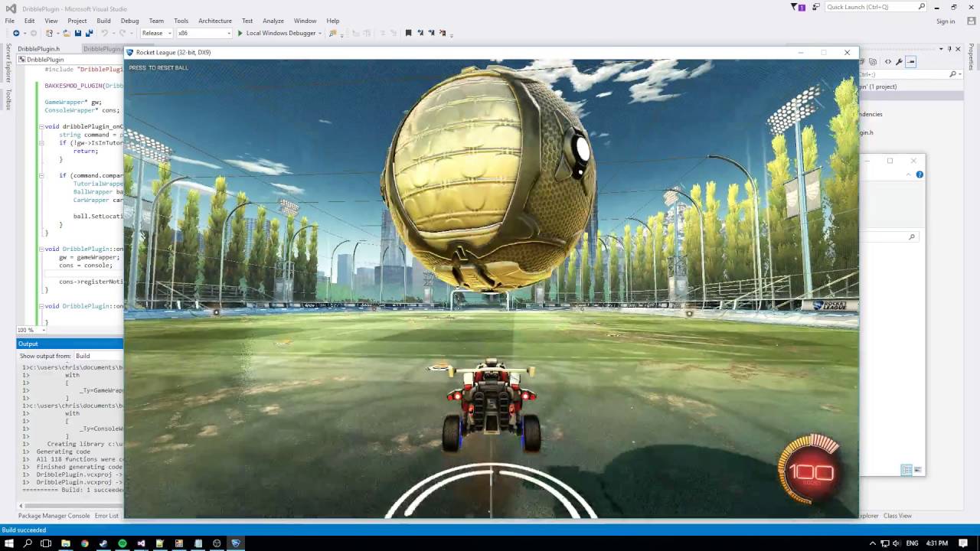Open the DribblePlugin scope dropdown above the code
Screen dimensions: 980x551
pyautogui.click(x=70, y=59)
